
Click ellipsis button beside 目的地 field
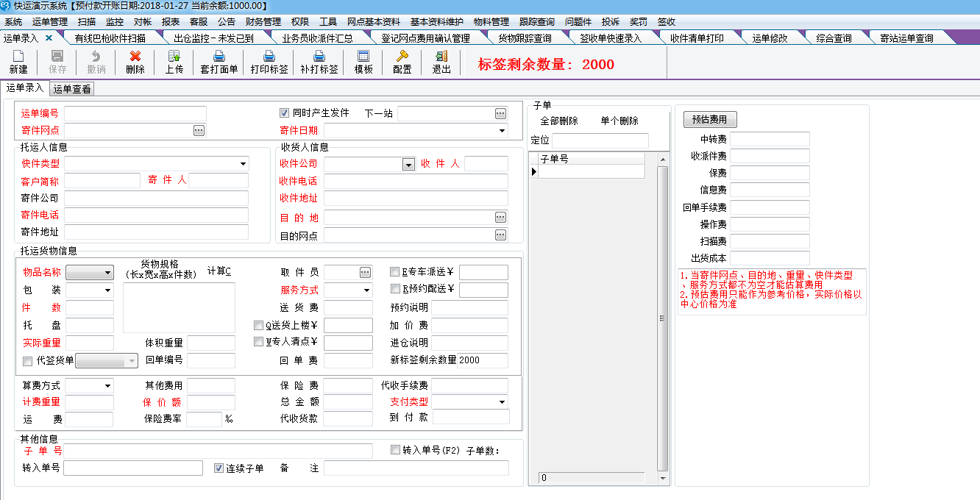click(x=500, y=218)
